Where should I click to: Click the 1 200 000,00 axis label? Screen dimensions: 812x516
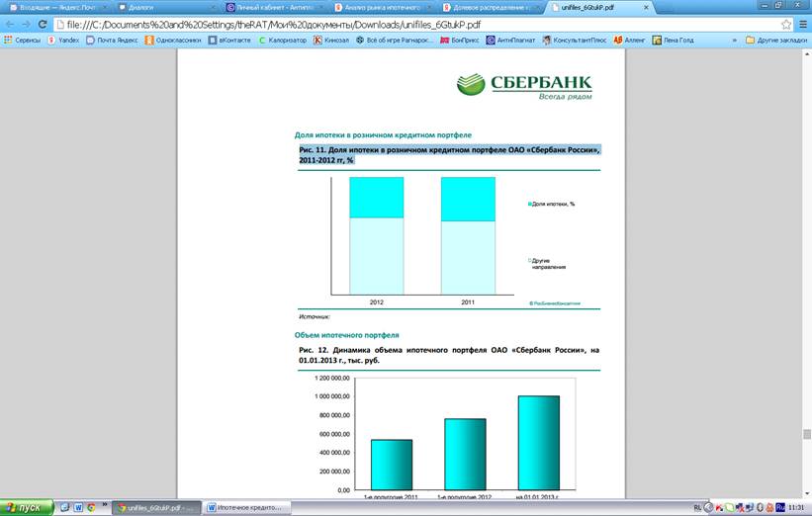[x=332, y=378]
